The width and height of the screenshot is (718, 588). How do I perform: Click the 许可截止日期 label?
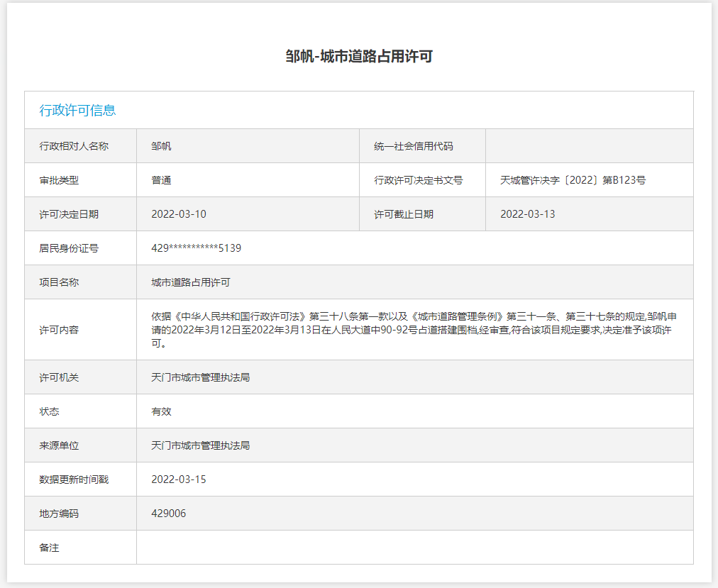pos(404,214)
